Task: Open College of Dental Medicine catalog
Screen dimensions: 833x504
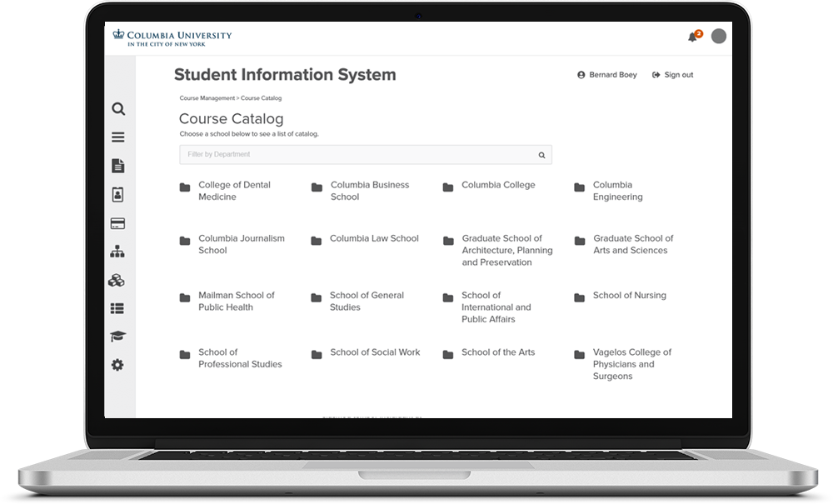Action: click(234, 191)
